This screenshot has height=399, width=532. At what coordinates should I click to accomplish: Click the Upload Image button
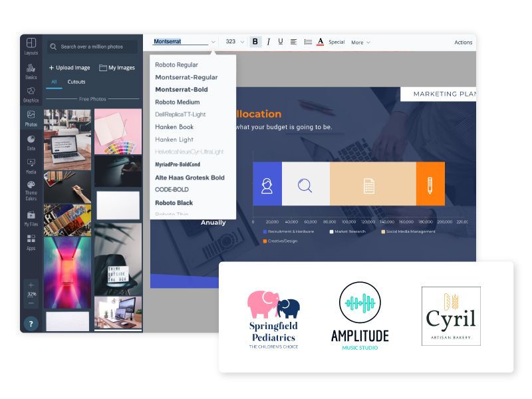[69, 68]
